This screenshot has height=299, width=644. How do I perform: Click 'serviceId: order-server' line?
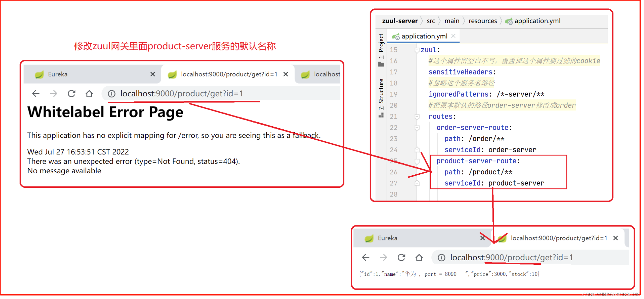point(490,150)
